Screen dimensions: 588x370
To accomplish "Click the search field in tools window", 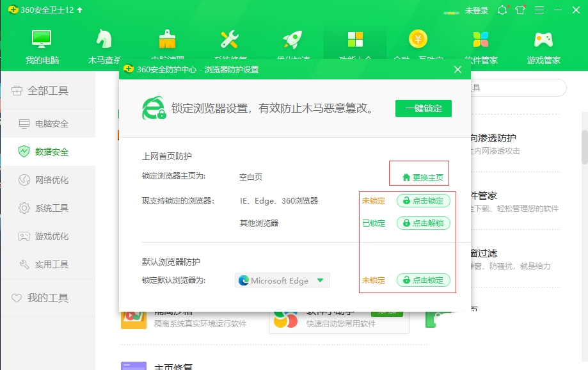I will tap(519, 88).
